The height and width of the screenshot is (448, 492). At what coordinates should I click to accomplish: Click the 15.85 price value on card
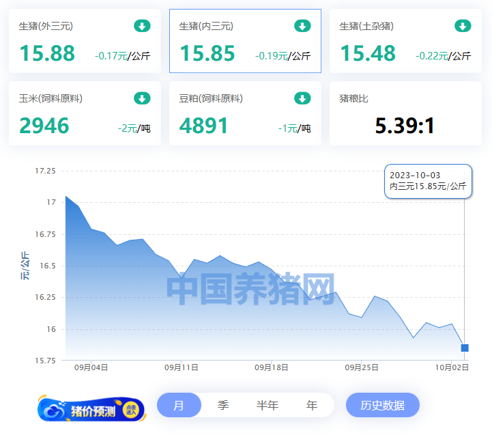pyautogui.click(x=207, y=53)
